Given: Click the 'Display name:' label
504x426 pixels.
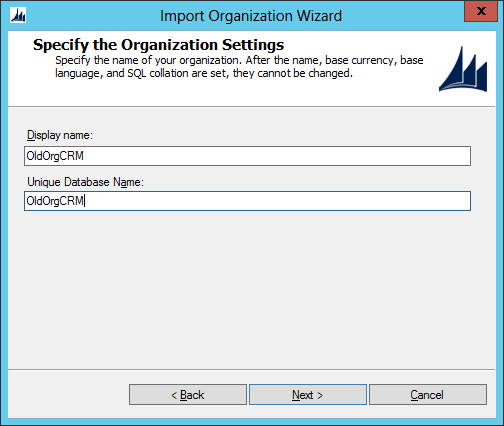Looking at the screenshot, I should (x=60, y=135).
